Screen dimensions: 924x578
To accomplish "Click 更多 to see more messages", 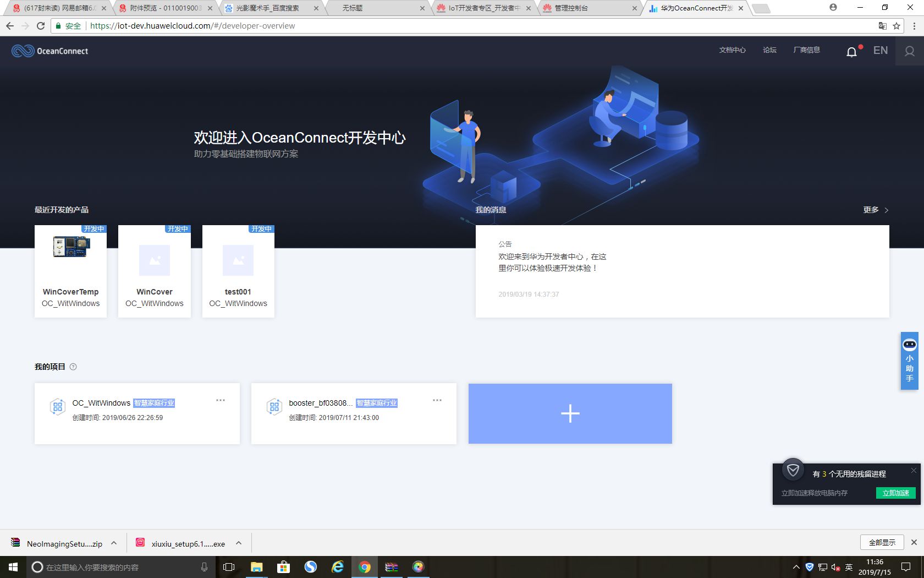I will 871,210.
